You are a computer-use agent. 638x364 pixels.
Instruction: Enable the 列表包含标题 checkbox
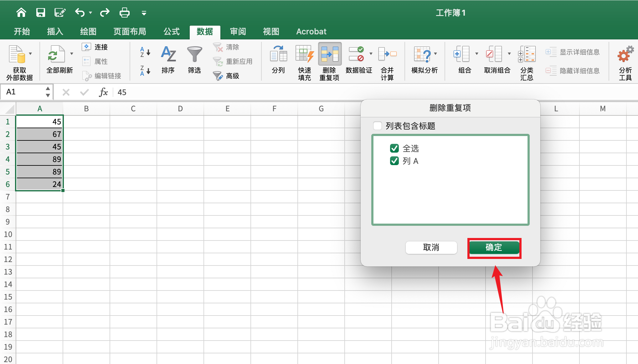(x=378, y=126)
